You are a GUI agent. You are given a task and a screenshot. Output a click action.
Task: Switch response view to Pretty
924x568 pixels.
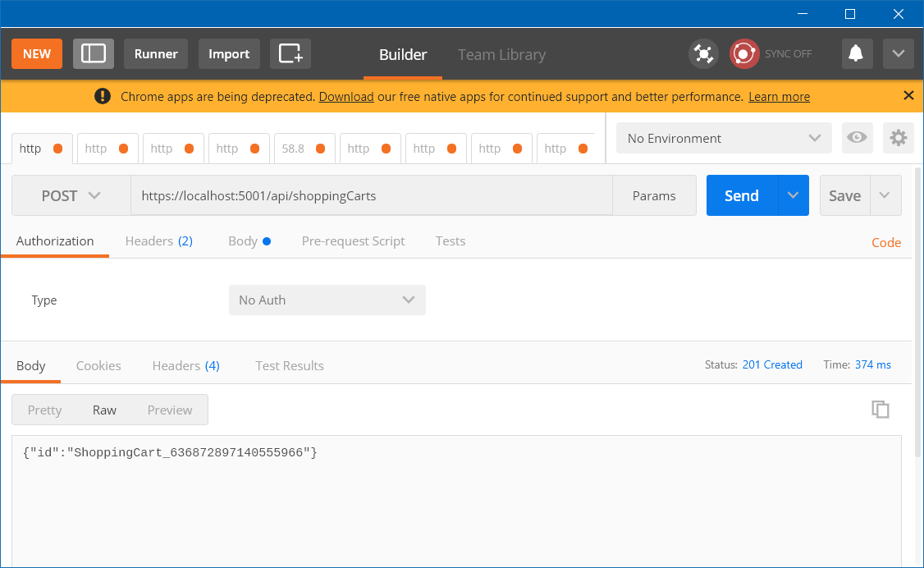45,410
